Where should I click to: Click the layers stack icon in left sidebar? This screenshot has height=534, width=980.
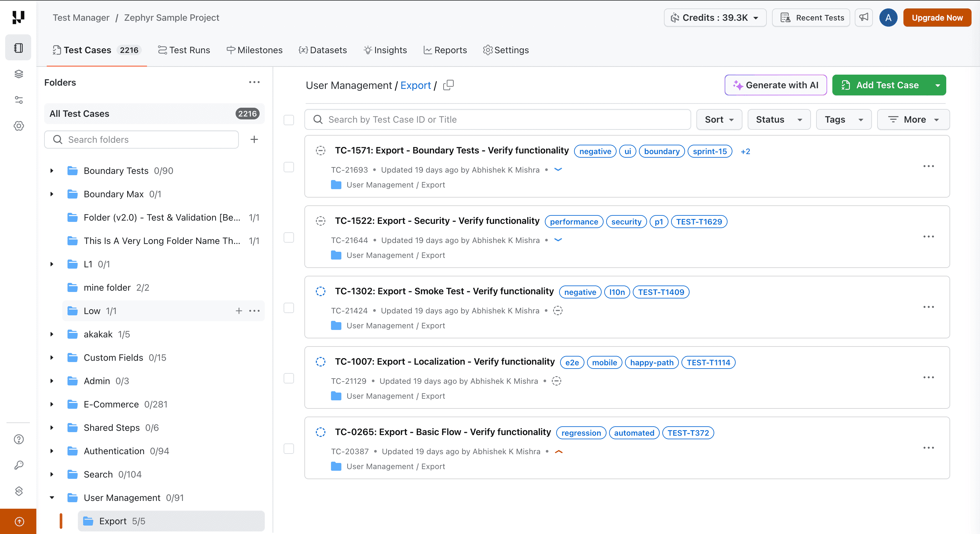click(x=18, y=74)
